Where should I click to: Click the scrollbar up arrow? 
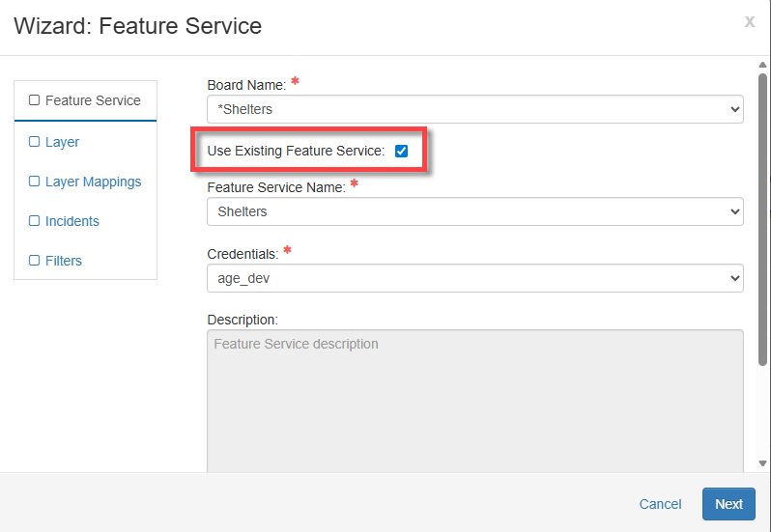(762, 66)
